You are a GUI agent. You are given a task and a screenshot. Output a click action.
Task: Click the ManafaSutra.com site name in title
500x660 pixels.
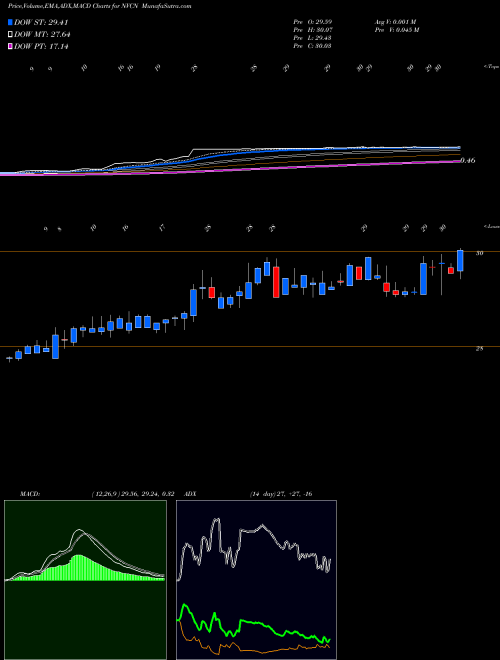pyautogui.click(x=167, y=7)
